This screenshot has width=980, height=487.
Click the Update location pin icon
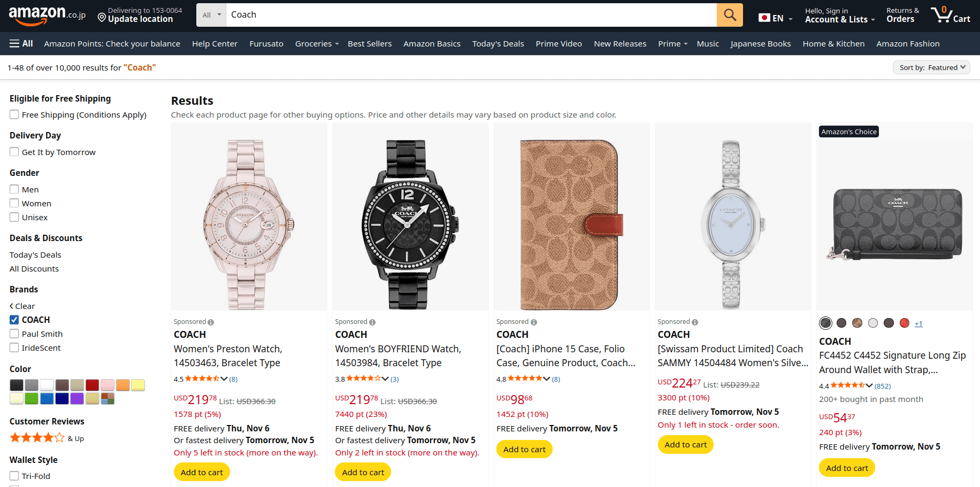[102, 17]
